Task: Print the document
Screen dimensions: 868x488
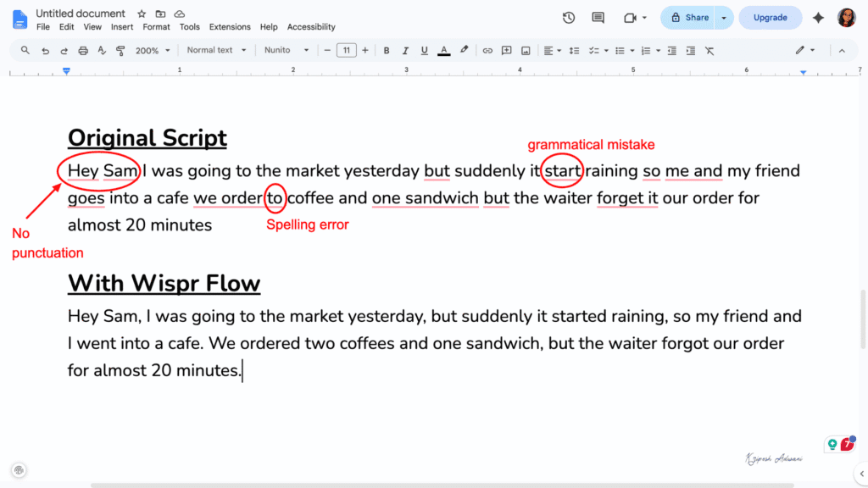Action: (x=83, y=51)
